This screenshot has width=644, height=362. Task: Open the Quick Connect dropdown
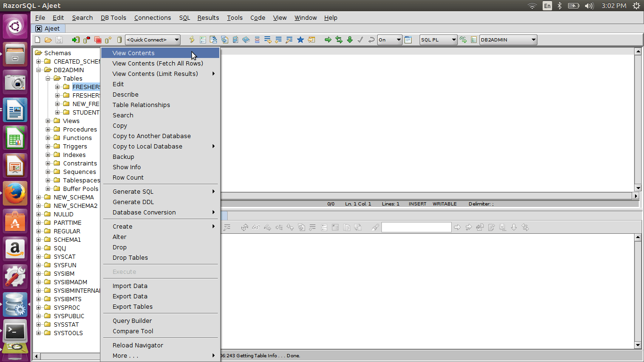tap(153, 40)
